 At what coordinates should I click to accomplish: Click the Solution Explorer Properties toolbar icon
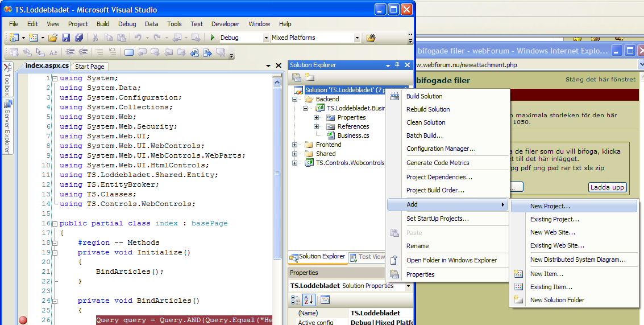tap(296, 77)
